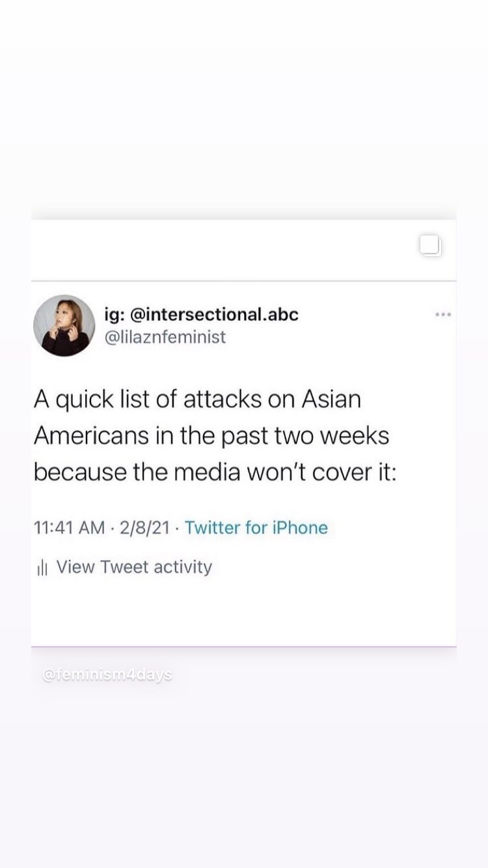Click the bar chart analytics icon
The height and width of the screenshot is (868, 488).
(43, 567)
